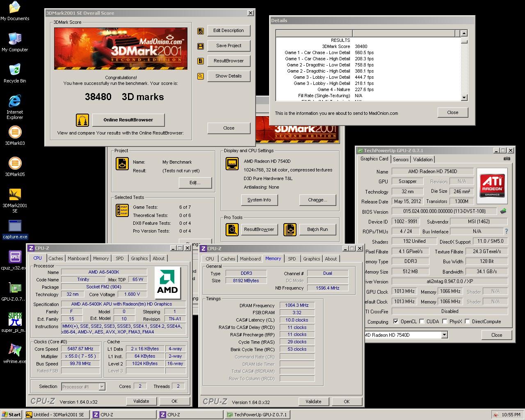The image size is (525, 420).
Task: Click Online ResultBrowser button
Action: (128, 120)
